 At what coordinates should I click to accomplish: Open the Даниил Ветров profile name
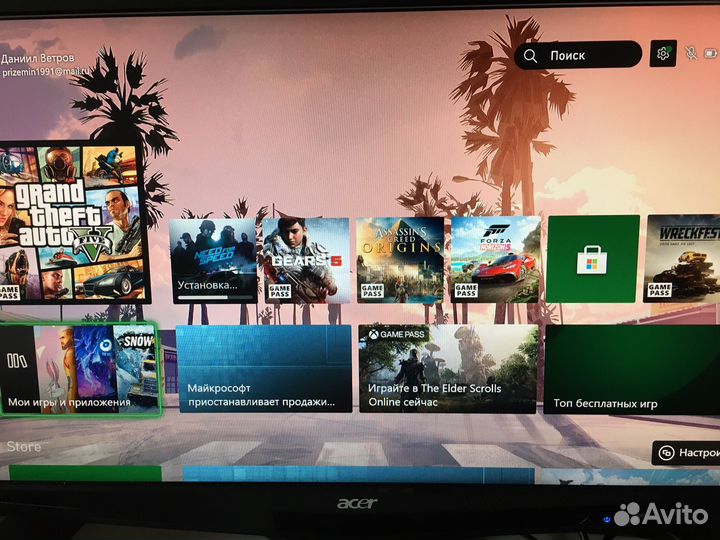coord(37,58)
